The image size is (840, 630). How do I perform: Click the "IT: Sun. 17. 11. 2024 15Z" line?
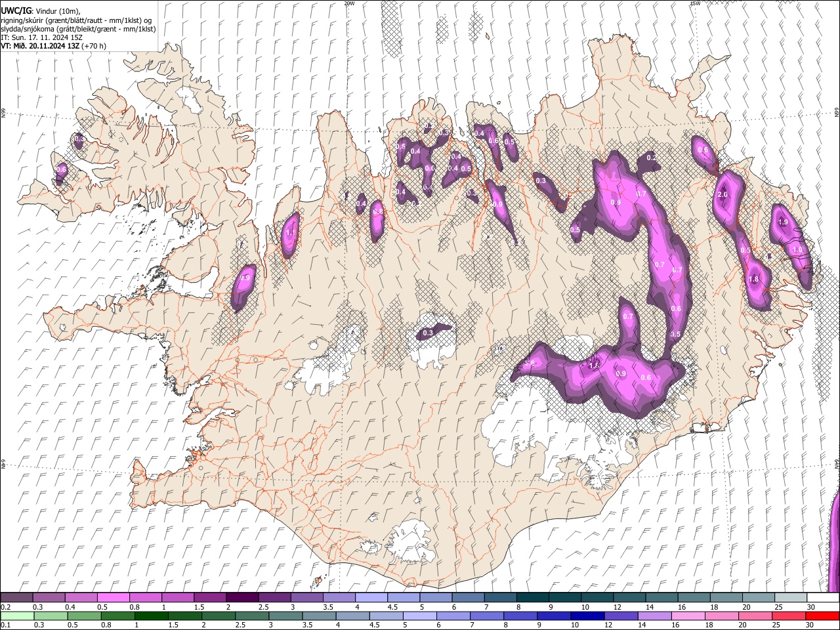point(41,37)
